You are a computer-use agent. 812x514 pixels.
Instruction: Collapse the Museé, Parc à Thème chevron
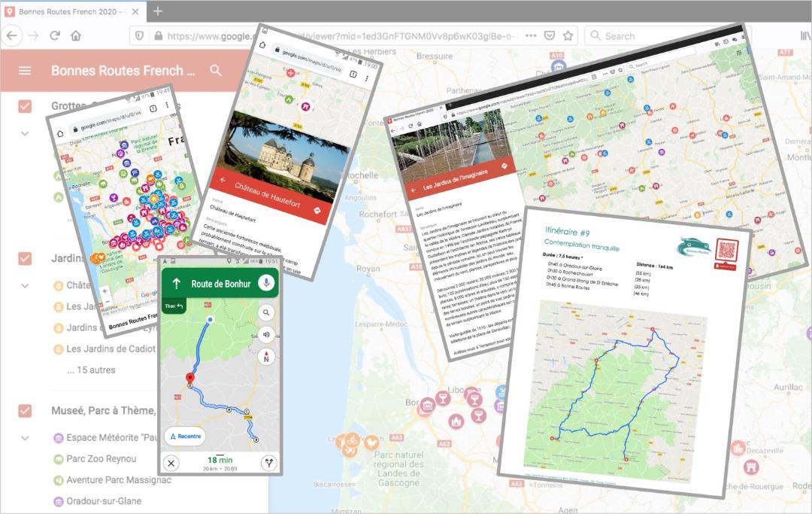pos(25,438)
